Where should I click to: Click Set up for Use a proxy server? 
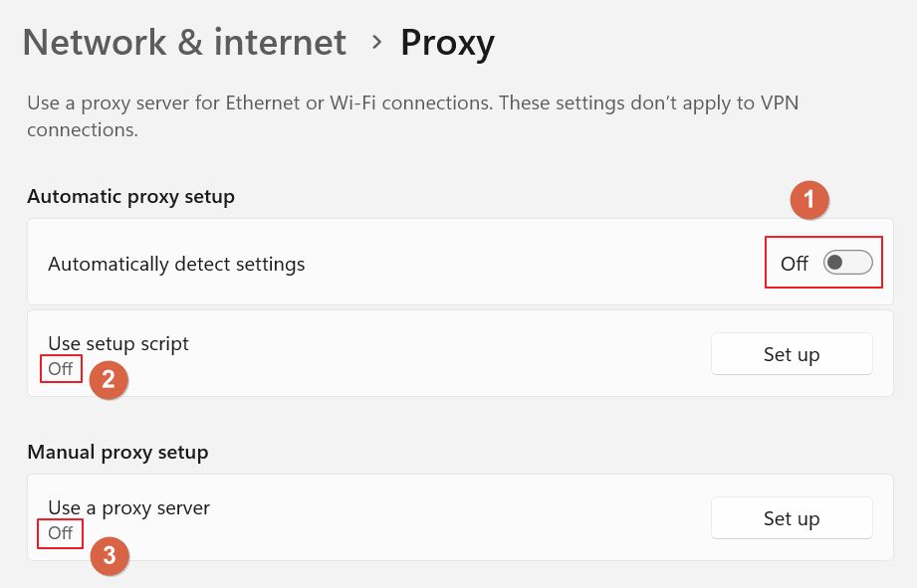point(792,518)
